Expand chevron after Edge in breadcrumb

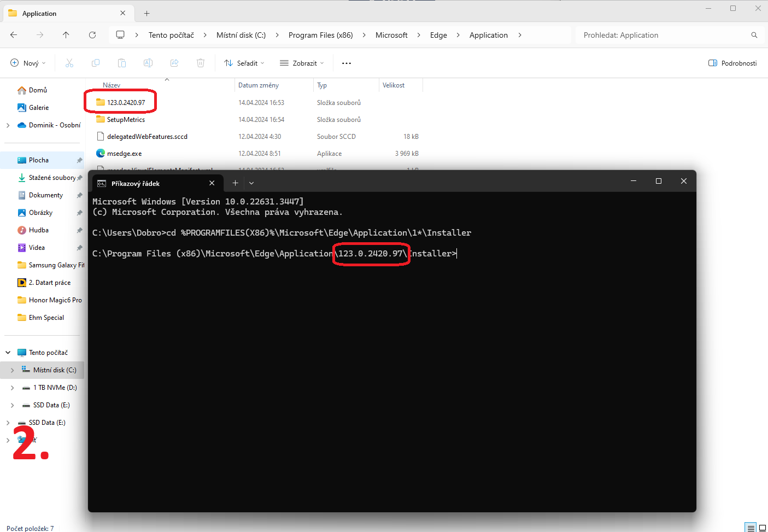point(458,35)
